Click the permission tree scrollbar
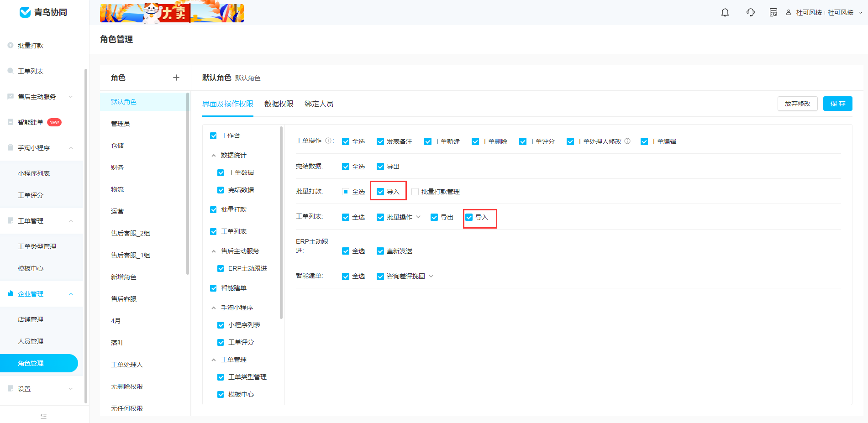 [281, 223]
